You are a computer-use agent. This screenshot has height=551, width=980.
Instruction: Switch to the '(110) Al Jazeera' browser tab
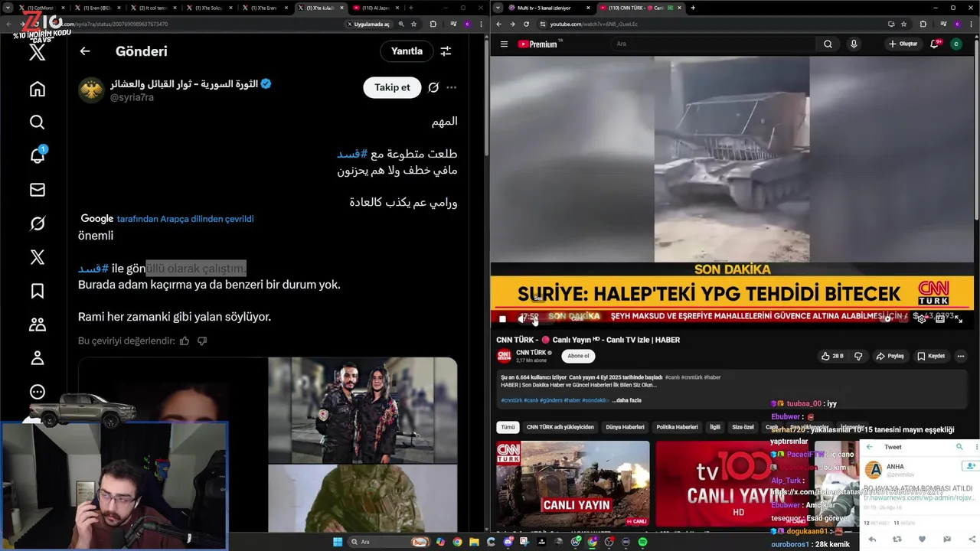click(374, 8)
